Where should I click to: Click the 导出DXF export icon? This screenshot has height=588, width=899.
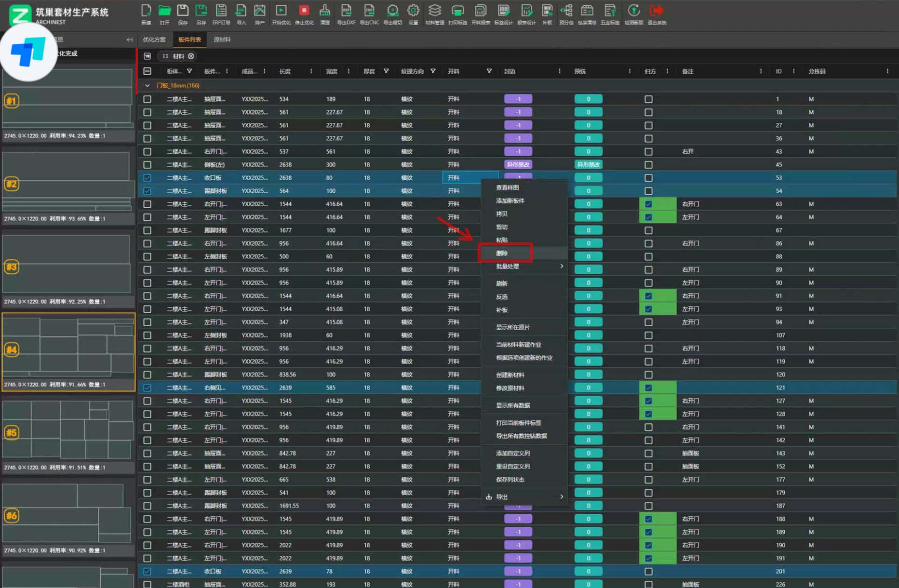point(346,11)
